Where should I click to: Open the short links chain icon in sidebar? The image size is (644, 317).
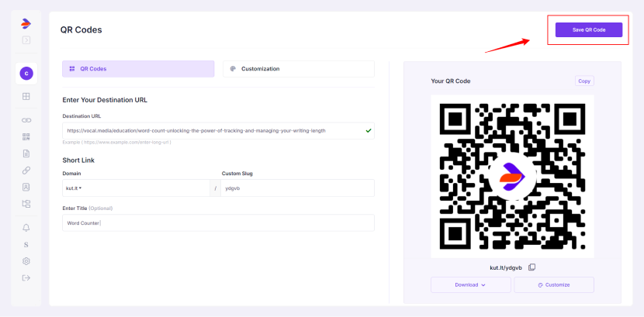pyautogui.click(x=26, y=120)
